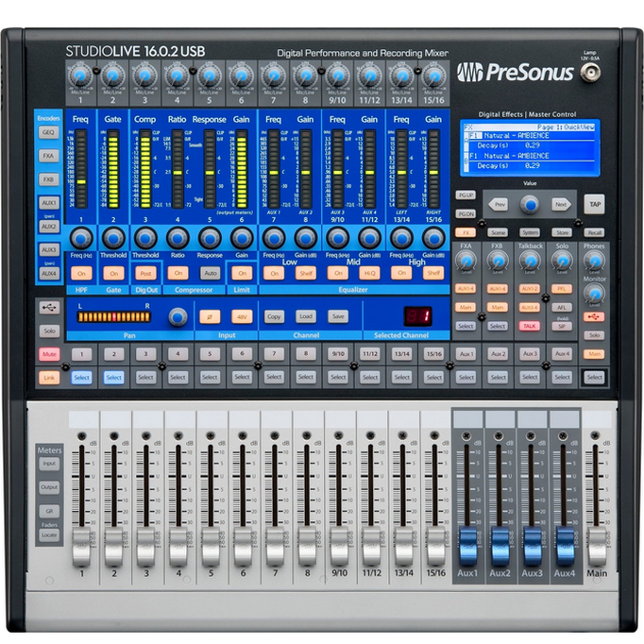The height and width of the screenshot is (644, 644).
Task: Select channel 1 with its Select button
Action: pyautogui.click(x=81, y=378)
